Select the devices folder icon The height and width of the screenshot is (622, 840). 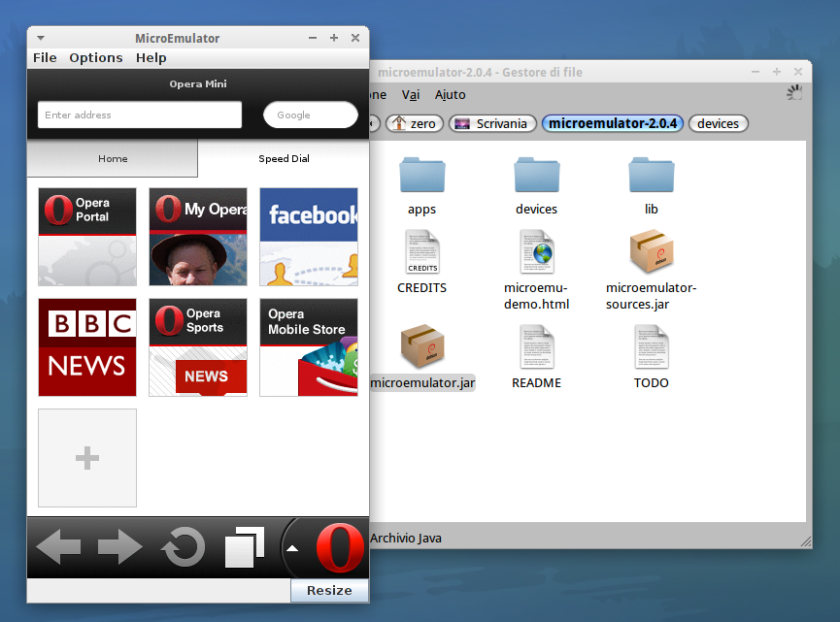click(537, 175)
